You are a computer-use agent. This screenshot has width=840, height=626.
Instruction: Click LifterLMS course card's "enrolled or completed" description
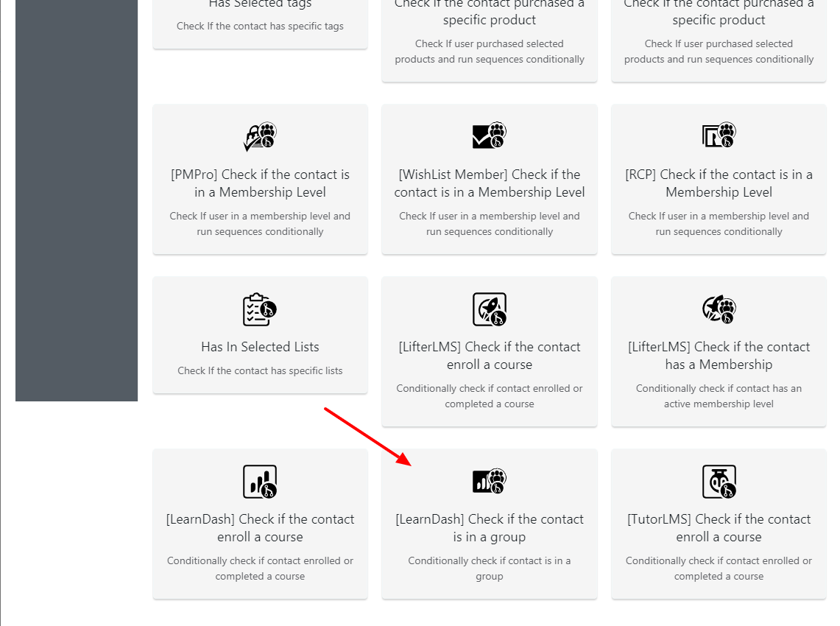point(489,396)
